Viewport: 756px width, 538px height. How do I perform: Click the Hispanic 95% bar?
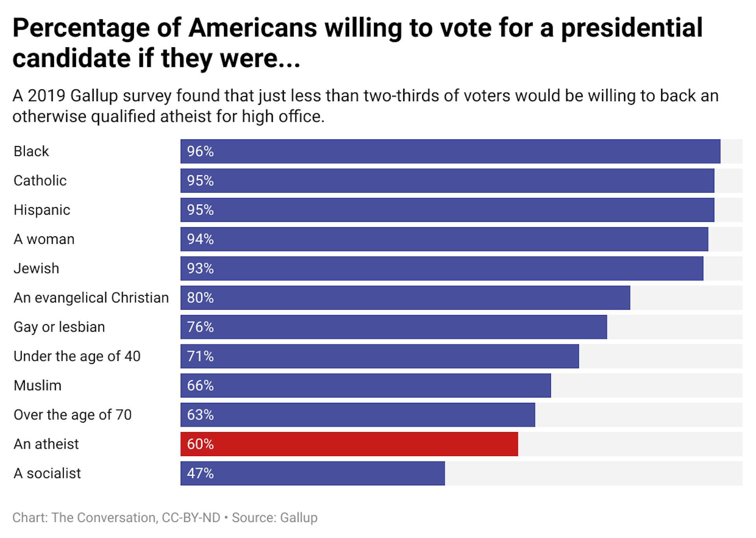click(x=447, y=210)
